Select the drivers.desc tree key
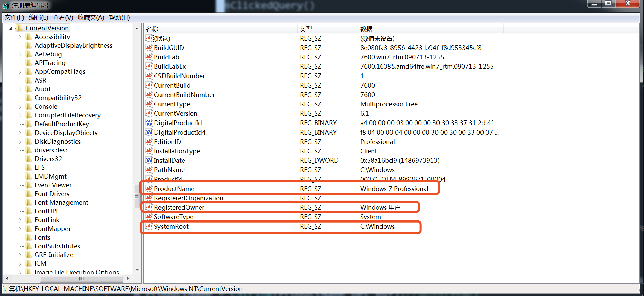 coord(51,150)
